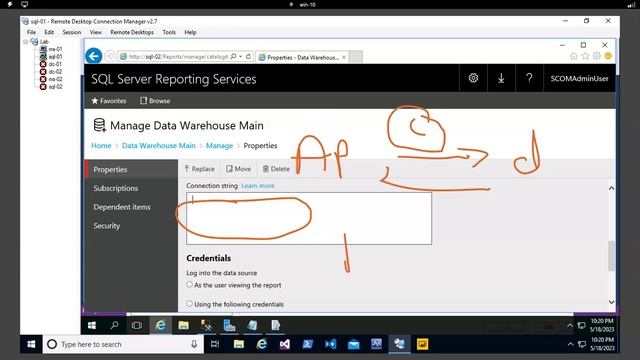Open Visual Studio on host taskbar
The height and width of the screenshot is (360, 640).
pyautogui.click(x=284, y=344)
